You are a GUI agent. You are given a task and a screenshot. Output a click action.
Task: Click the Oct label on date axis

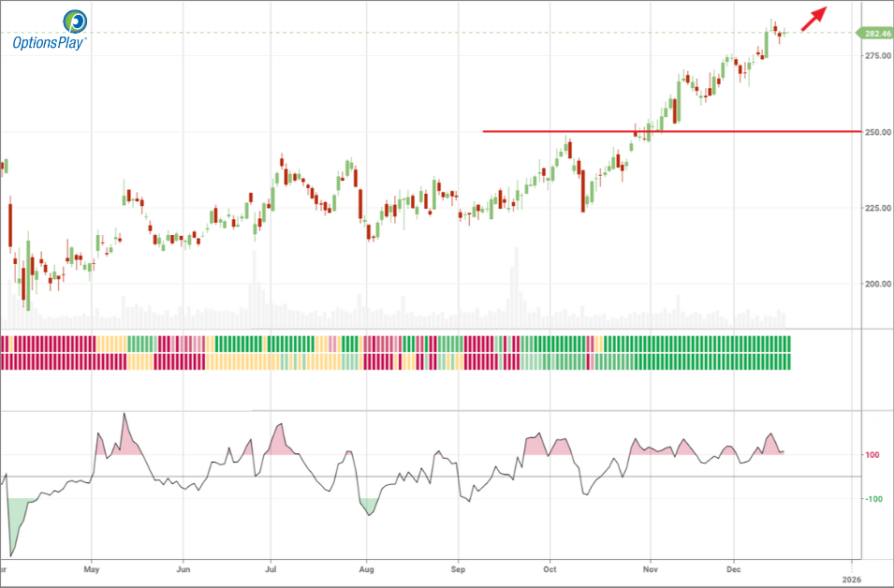pyautogui.click(x=550, y=568)
